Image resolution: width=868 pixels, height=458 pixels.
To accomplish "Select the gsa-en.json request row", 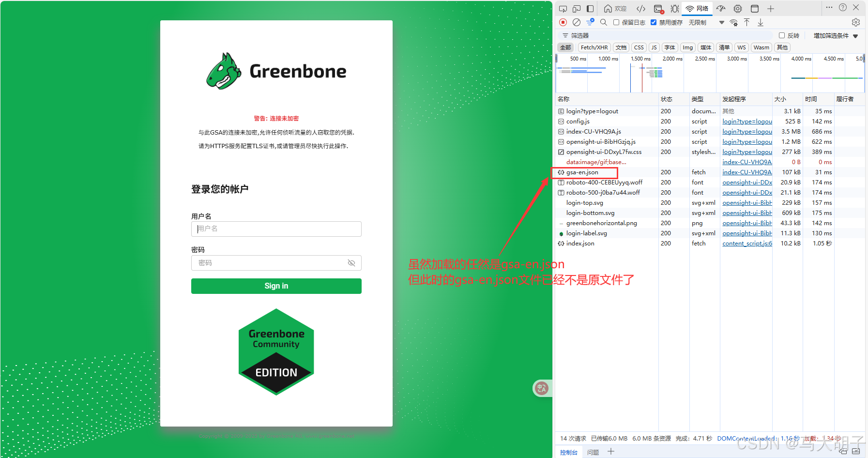I will click(710, 172).
